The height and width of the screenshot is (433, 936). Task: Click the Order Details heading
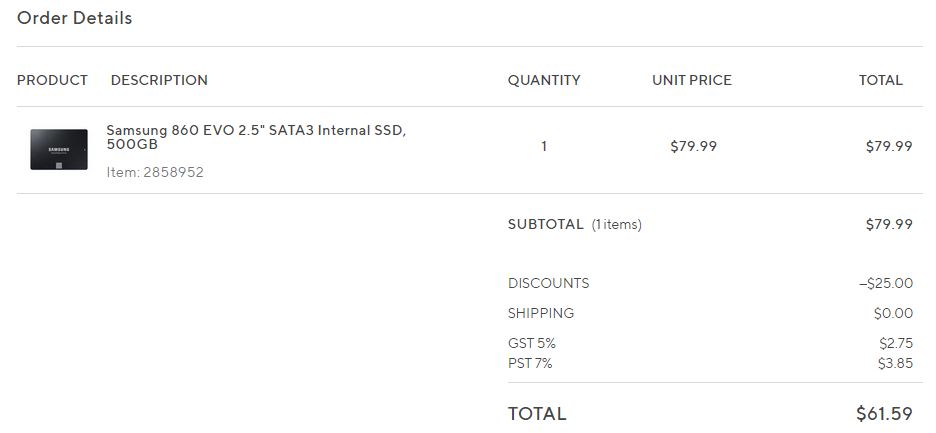point(75,18)
